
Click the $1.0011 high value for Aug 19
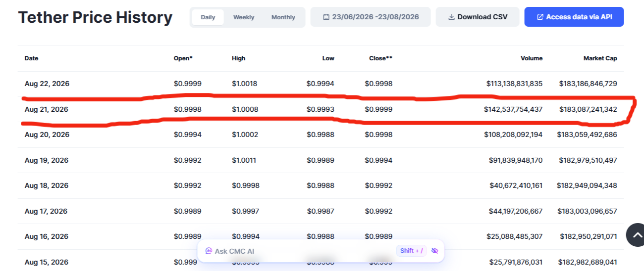point(244,160)
